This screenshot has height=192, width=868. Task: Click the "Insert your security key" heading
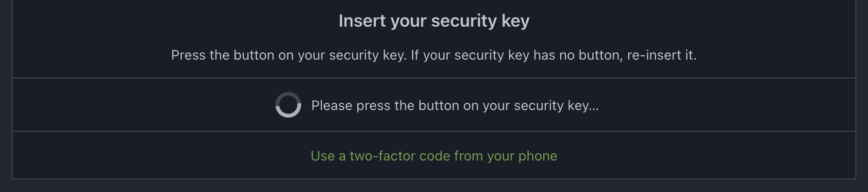pos(434,21)
